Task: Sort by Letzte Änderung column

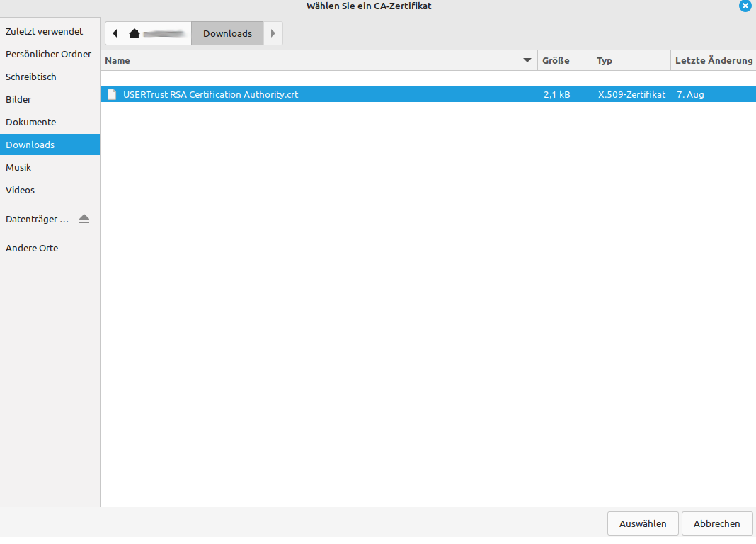Action: point(713,60)
